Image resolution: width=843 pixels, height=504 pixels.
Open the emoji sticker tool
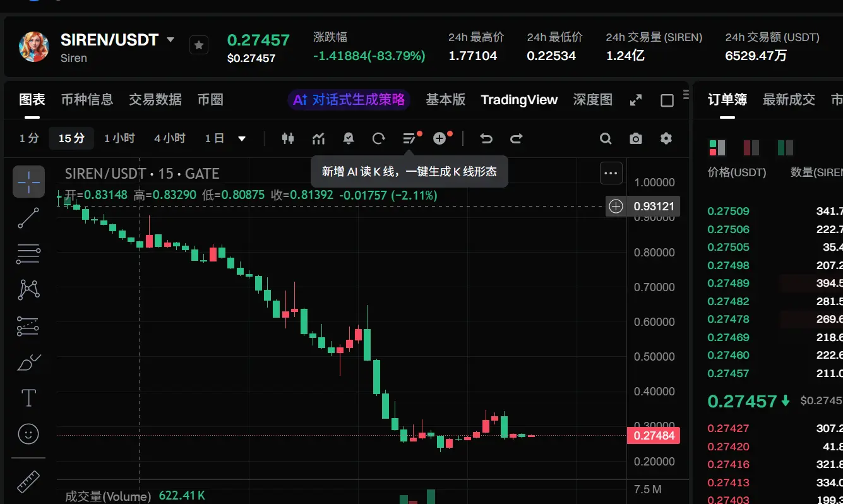tap(28, 434)
